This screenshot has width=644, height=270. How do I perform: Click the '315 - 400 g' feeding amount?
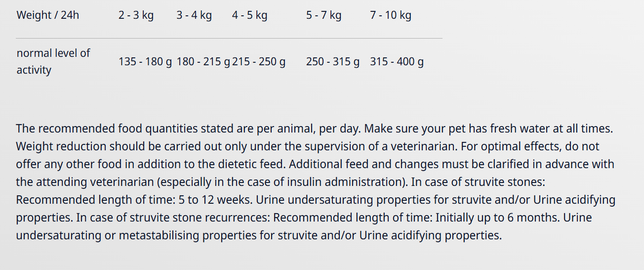(397, 62)
